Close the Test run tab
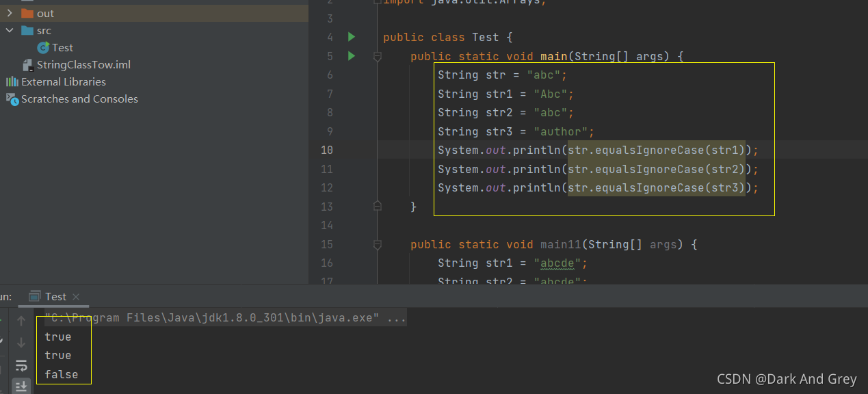Image resolution: width=868 pixels, height=394 pixels. pyautogui.click(x=76, y=297)
